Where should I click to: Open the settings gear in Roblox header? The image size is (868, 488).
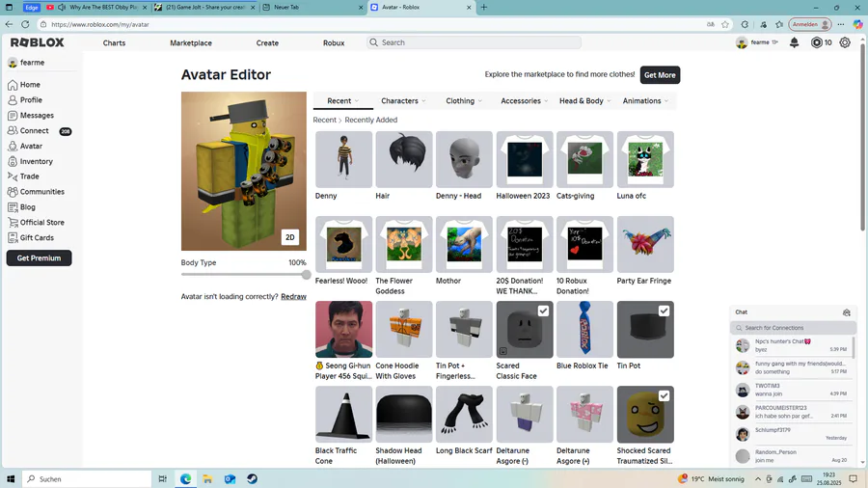[845, 42]
